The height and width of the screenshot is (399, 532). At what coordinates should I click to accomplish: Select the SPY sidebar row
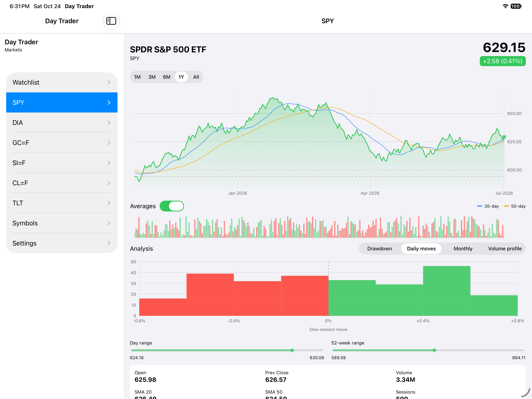[x=62, y=102]
